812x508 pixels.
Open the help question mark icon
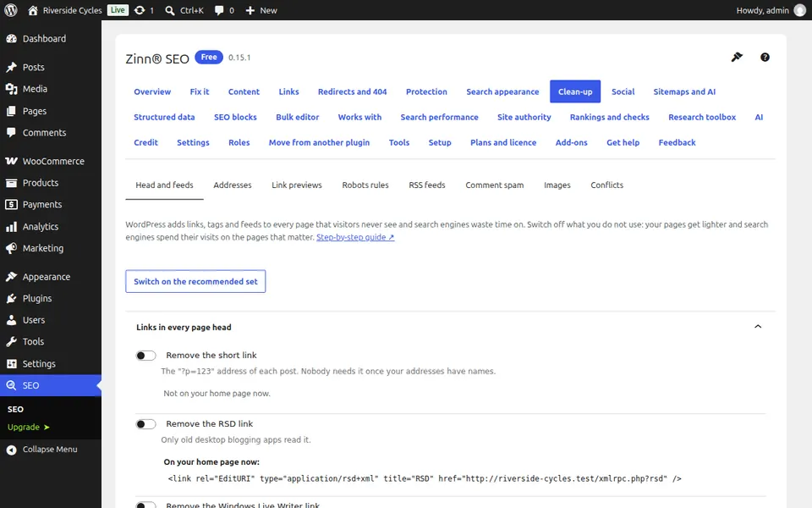click(x=765, y=57)
